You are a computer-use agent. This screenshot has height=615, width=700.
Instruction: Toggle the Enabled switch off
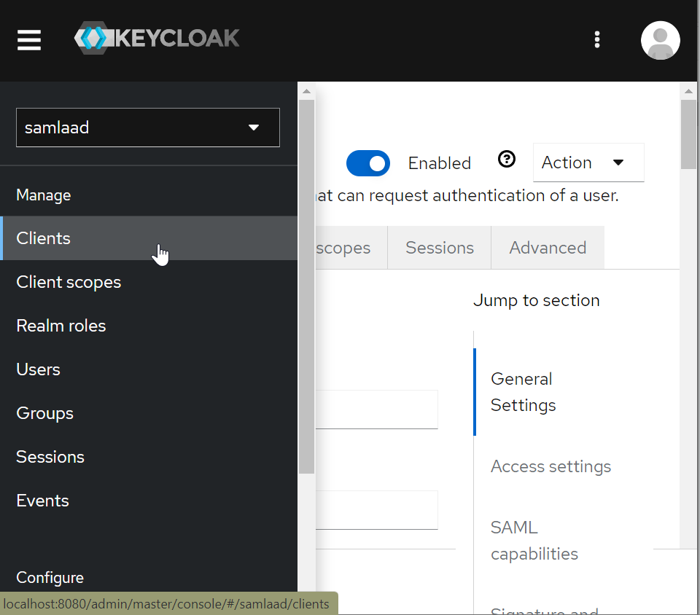pyautogui.click(x=367, y=163)
